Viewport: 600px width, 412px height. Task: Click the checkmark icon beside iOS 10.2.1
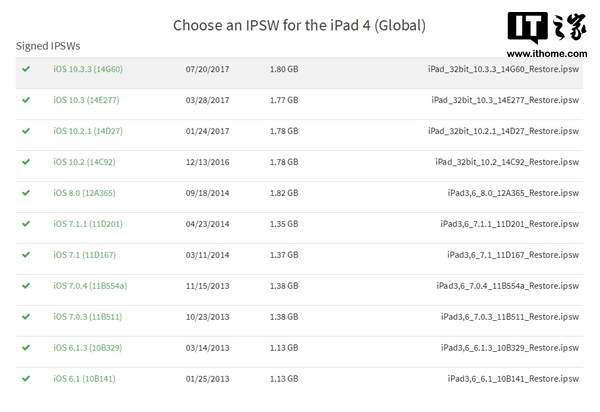click(x=26, y=131)
